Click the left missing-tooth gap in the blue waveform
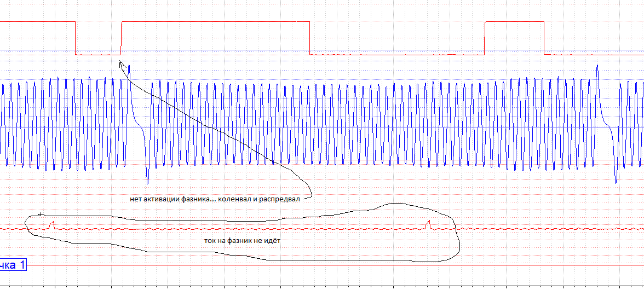This screenshot has height=290, width=644. point(139,124)
